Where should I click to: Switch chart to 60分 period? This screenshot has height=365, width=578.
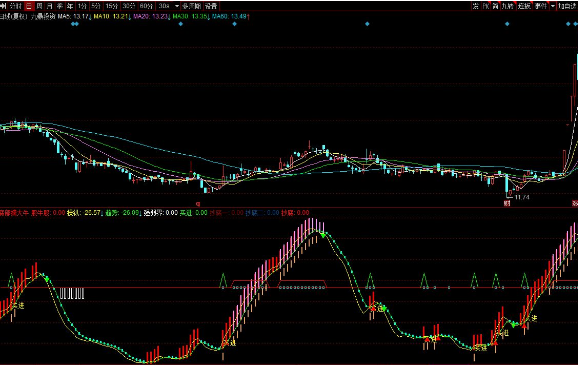(x=146, y=6)
